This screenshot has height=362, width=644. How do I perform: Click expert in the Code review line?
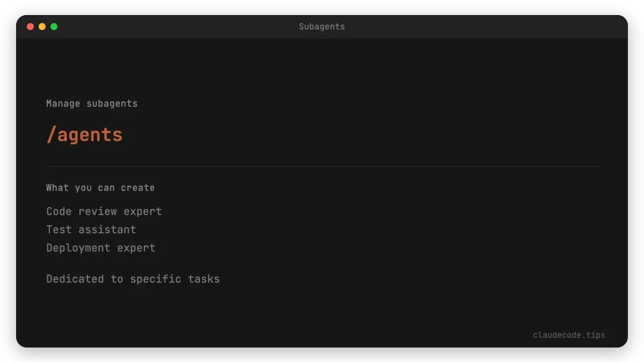click(143, 211)
